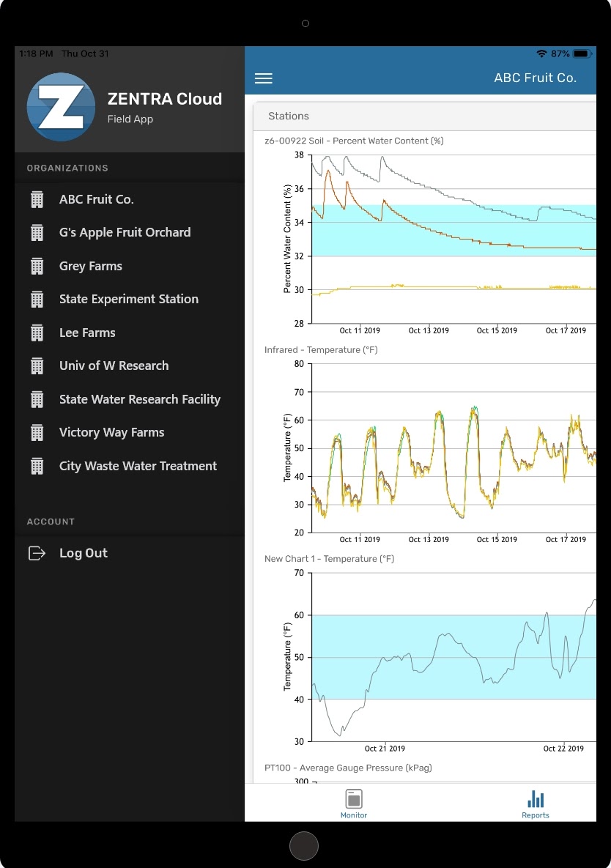Select the G's Apple Fruit Orchard organization

[x=125, y=232]
